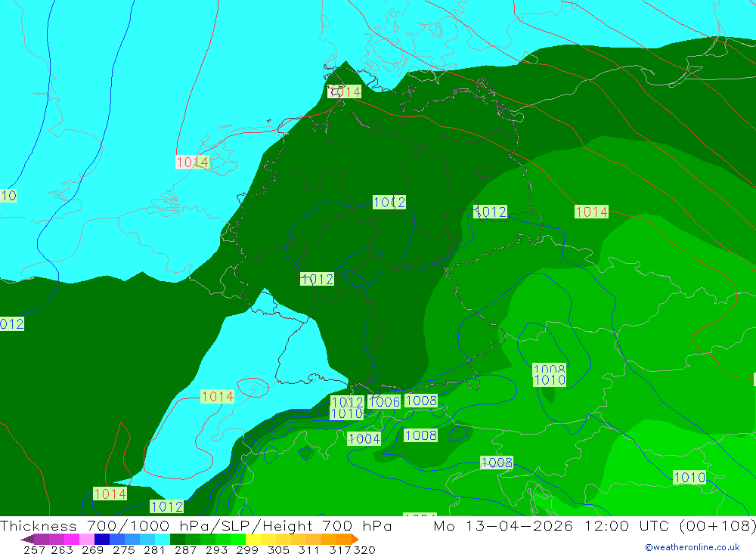This screenshot has width=756, height=554.
Task: Click the legend value 311
Action: pos(308,549)
